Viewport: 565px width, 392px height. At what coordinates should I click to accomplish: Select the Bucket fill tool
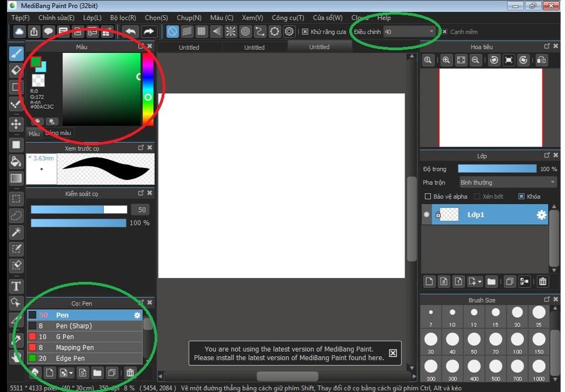pyautogui.click(x=16, y=161)
